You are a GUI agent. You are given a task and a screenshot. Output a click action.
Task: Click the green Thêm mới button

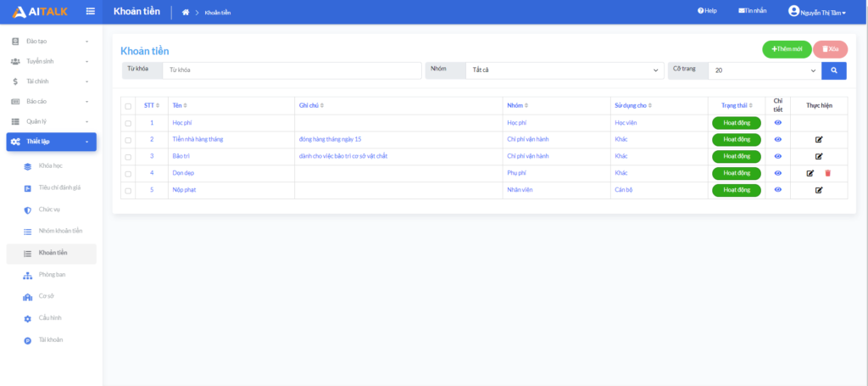click(787, 49)
